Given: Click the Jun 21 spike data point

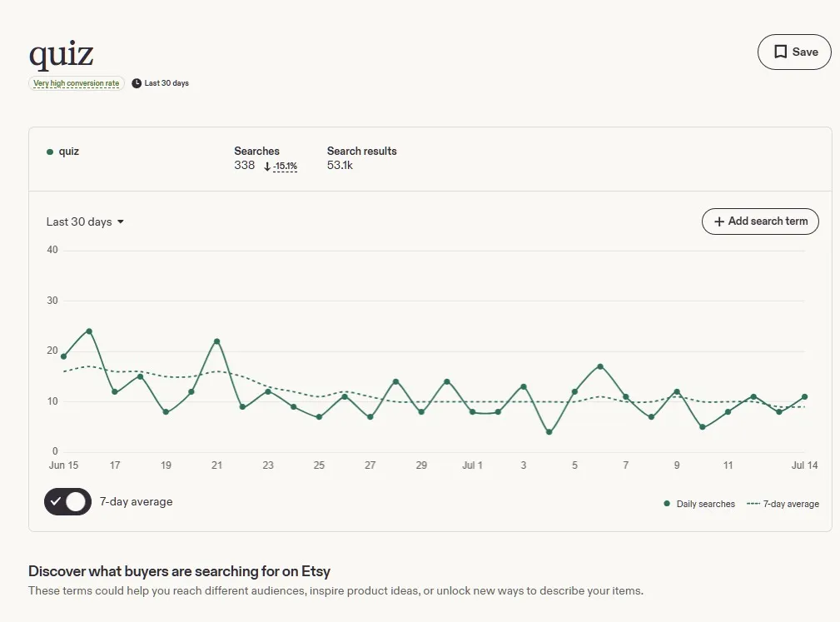Looking at the screenshot, I should [x=217, y=341].
